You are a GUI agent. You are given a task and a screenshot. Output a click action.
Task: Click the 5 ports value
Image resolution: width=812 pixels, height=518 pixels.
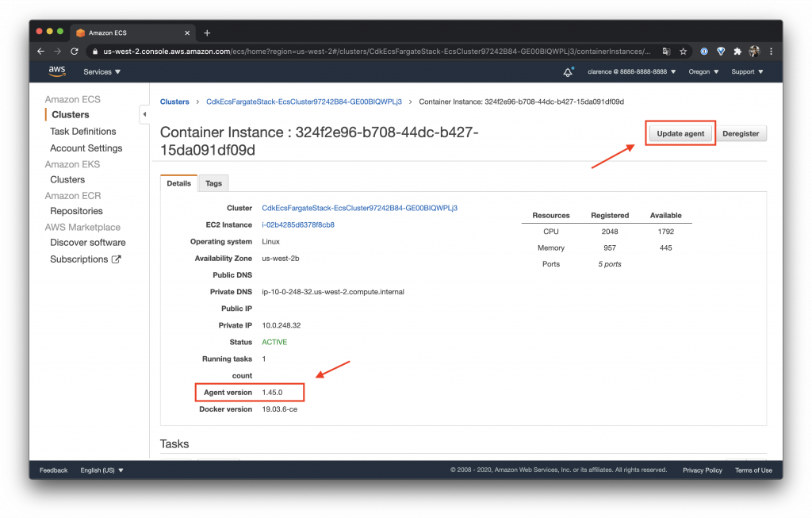610,264
